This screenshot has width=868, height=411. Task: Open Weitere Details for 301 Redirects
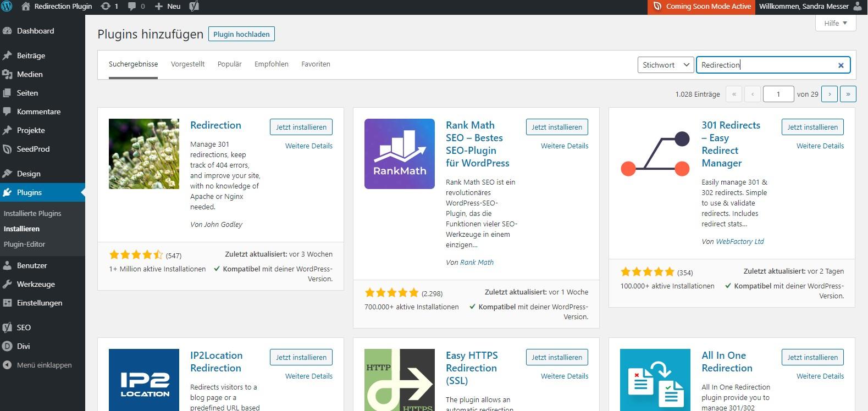pyautogui.click(x=820, y=146)
